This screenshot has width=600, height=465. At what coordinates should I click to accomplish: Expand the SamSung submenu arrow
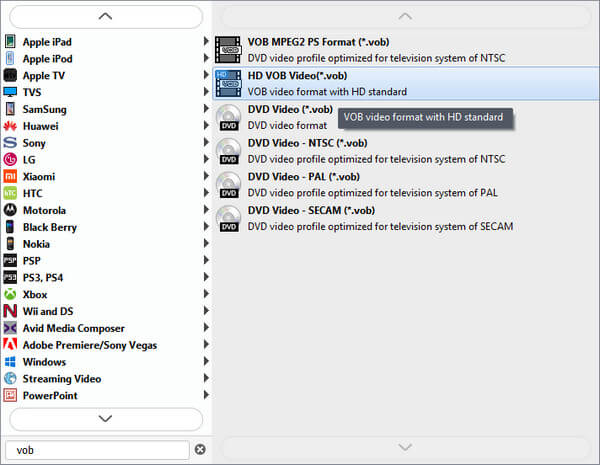(x=206, y=108)
